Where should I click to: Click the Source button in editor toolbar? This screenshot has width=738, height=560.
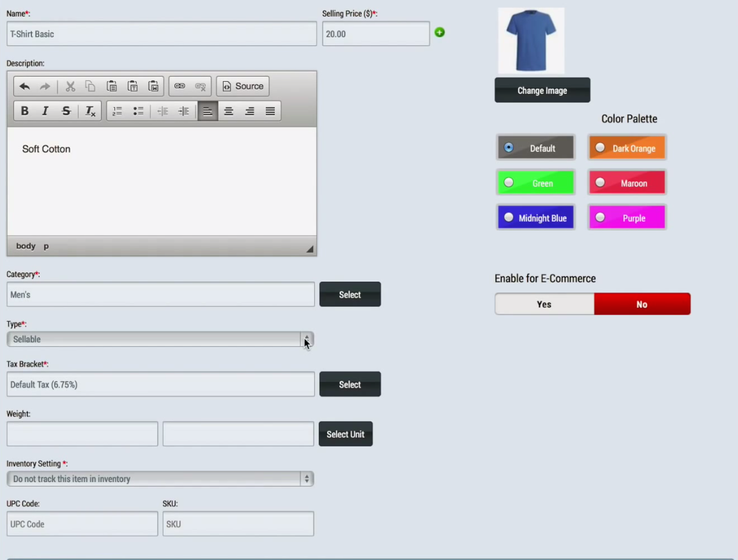(243, 87)
